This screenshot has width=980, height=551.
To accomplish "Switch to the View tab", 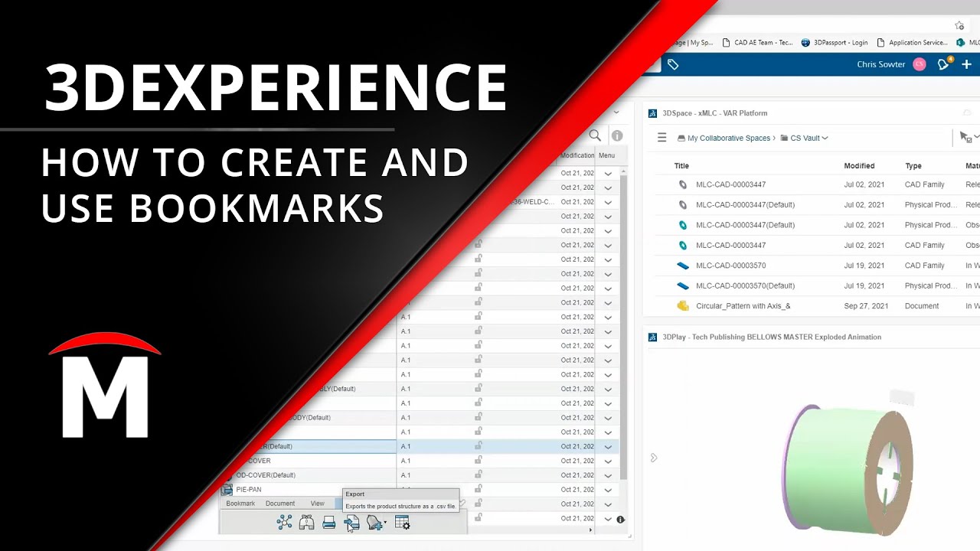I will pyautogui.click(x=317, y=504).
